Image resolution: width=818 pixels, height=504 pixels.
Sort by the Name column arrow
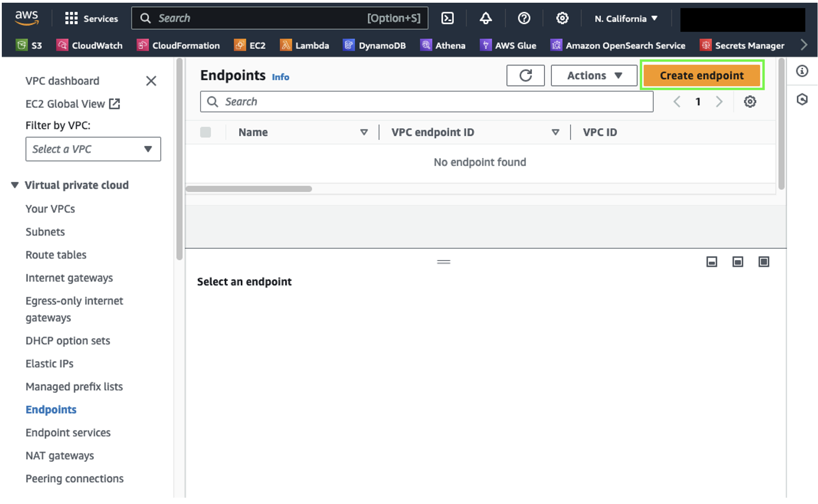coord(364,132)
